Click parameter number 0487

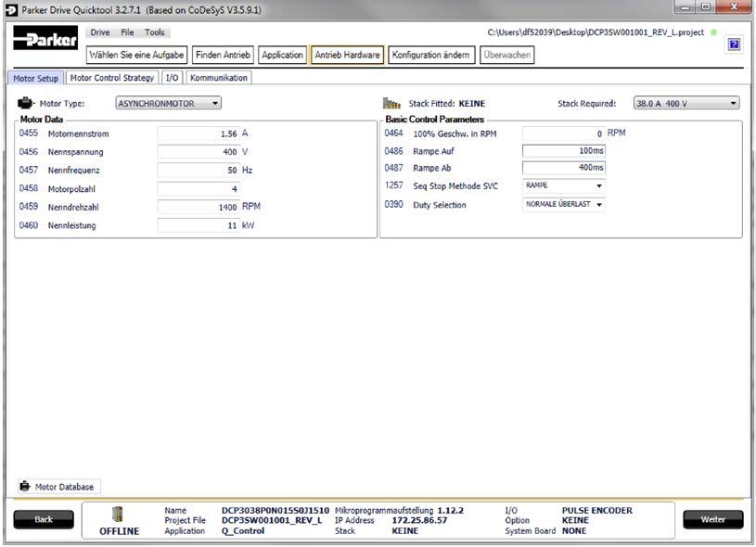393,168
